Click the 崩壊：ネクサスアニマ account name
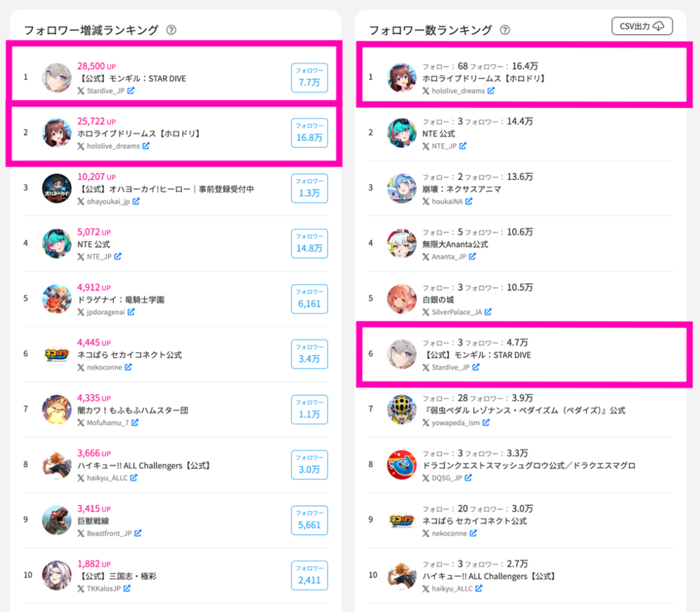 point(461,189)
